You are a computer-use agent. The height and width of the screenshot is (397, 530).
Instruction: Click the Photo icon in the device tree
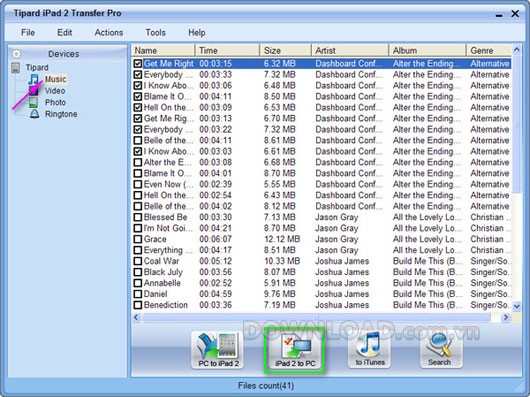[33, 102]
